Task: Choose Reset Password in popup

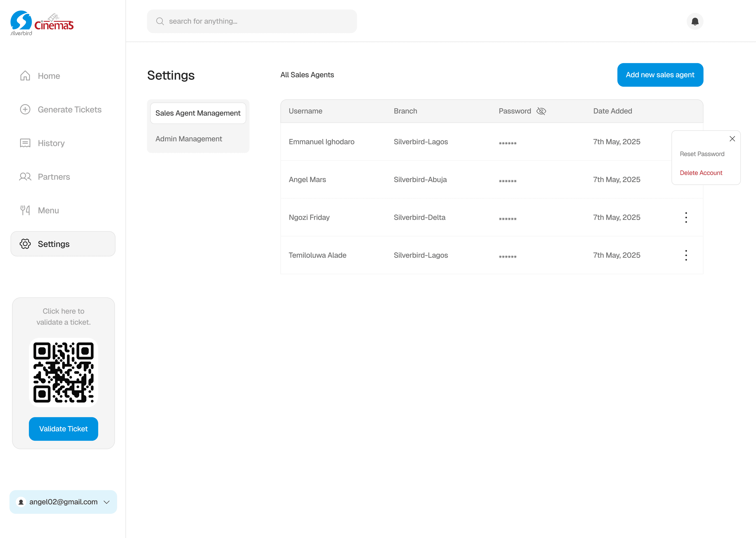Action: 702,154
